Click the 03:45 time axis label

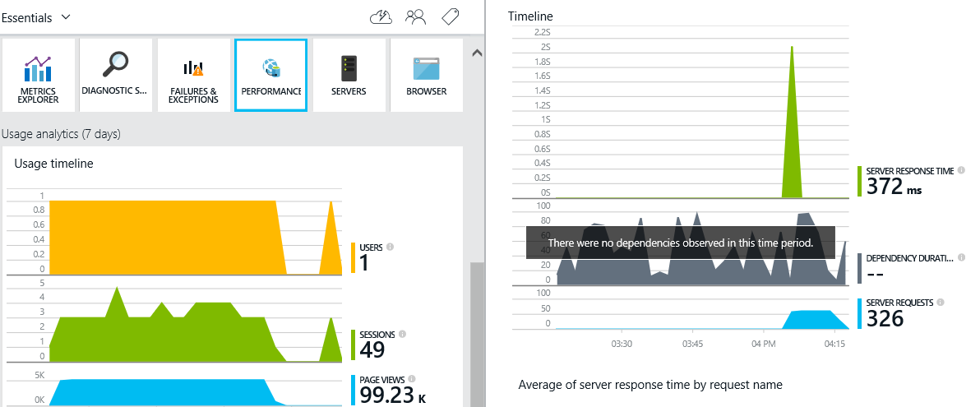(x=692, y=344)
